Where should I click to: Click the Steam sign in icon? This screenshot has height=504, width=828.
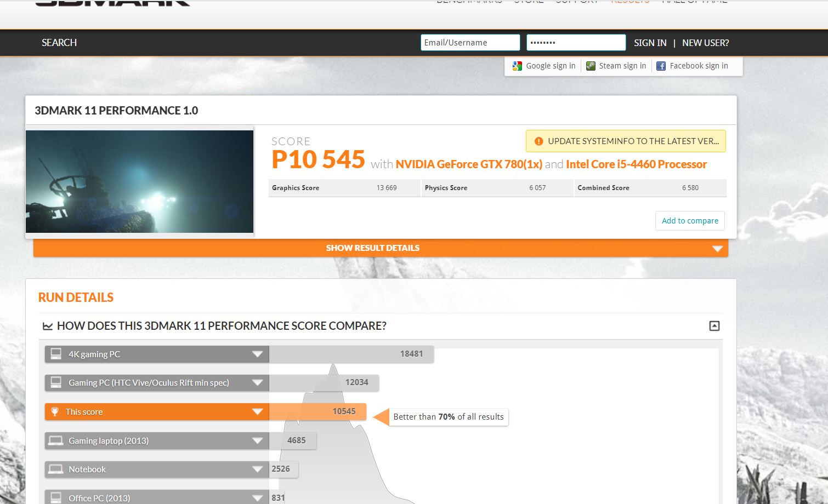591,66
